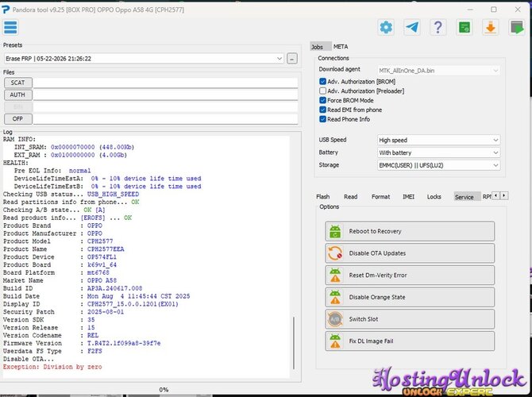Click the 'AP3A.240617.008' Build ID value
Image resolution: width=532 pixels, height=397 pixels.
[114, 288]
